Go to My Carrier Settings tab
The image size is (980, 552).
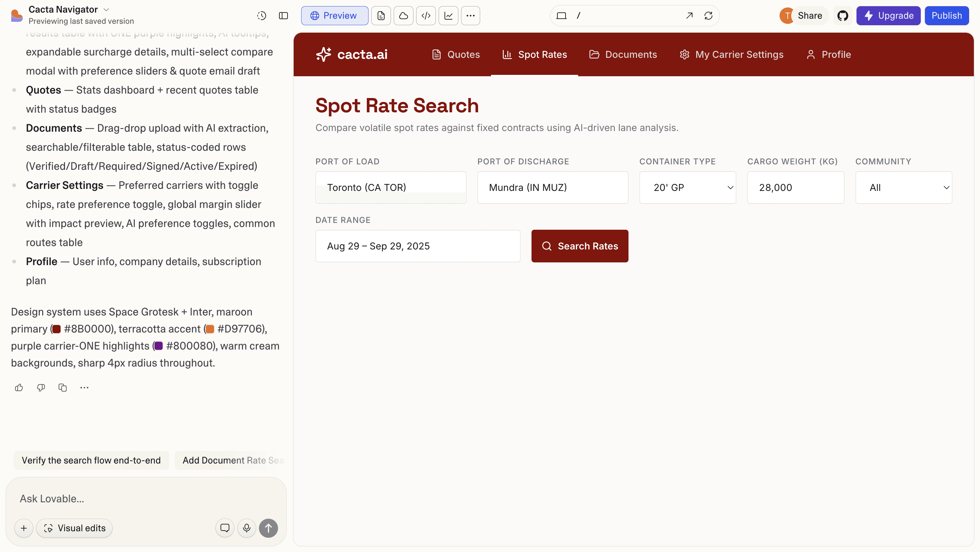731,54
